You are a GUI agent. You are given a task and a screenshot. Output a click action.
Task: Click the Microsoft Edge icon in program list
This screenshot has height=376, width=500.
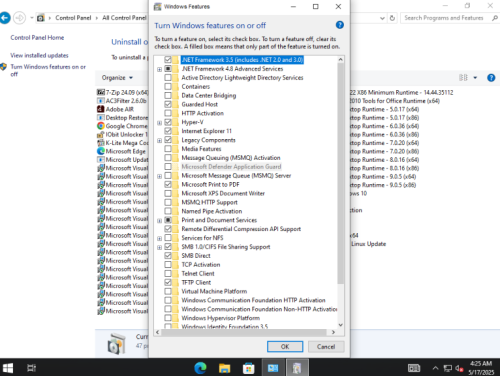point(100,151)
